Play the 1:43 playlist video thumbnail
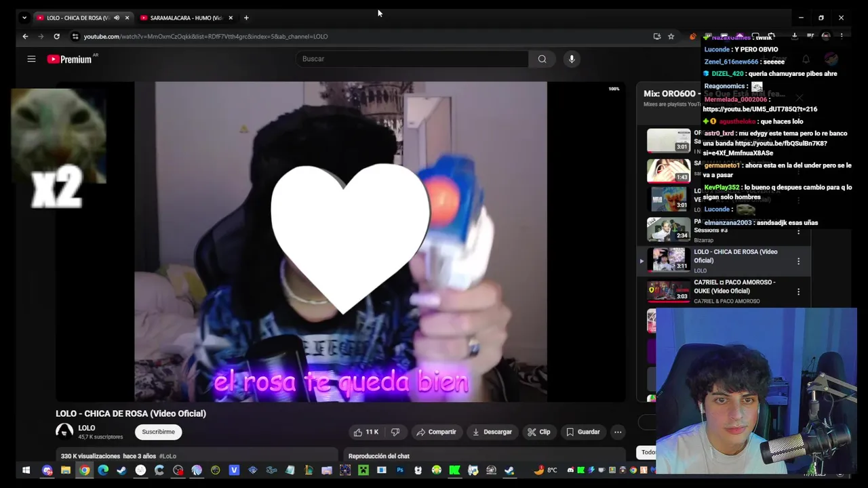Image resolution: width=868 pixels, height=488 pixels. [x=669, y=171]
